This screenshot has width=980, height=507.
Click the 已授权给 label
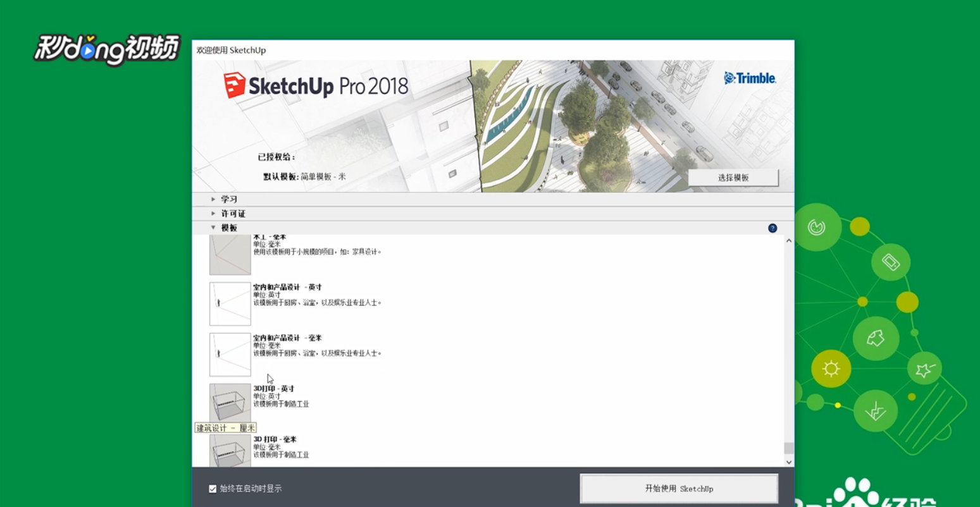[x=276, y=157]
